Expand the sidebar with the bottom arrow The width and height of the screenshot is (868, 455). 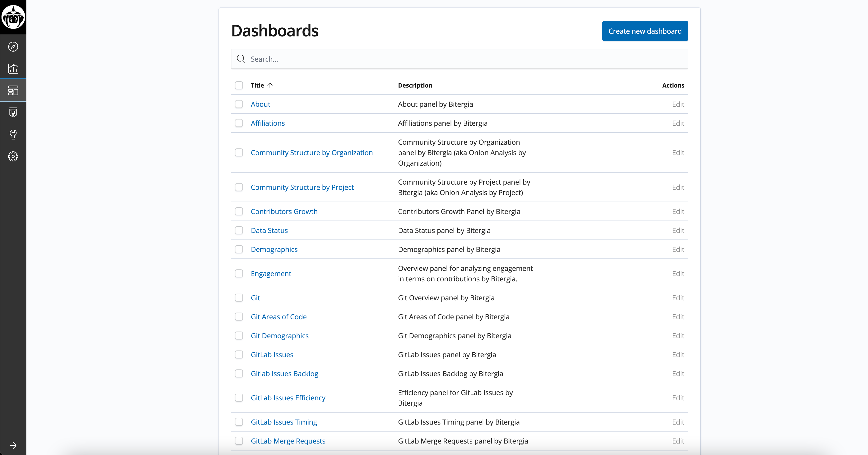point(13,445)
